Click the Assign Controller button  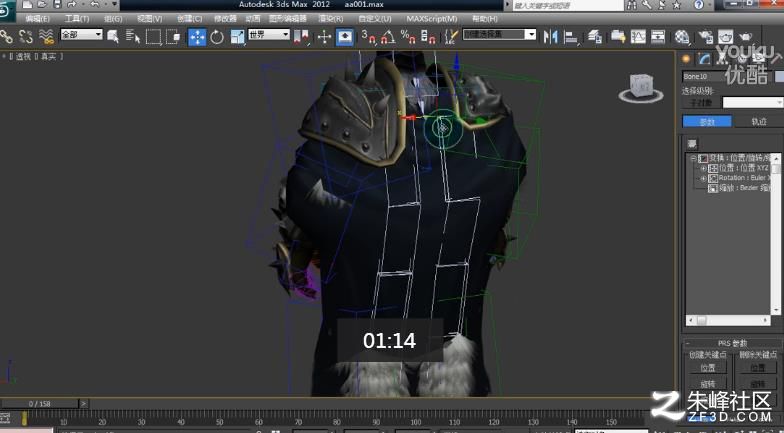click(692, 144)
